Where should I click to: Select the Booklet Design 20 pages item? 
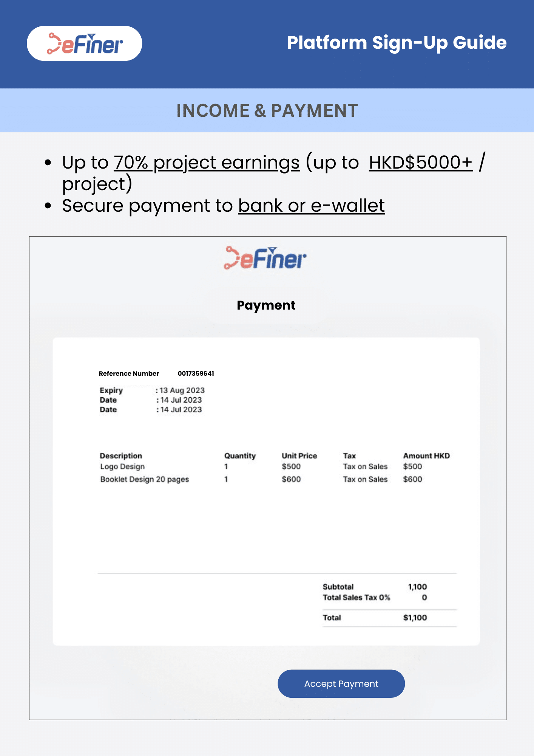(145, 479)
